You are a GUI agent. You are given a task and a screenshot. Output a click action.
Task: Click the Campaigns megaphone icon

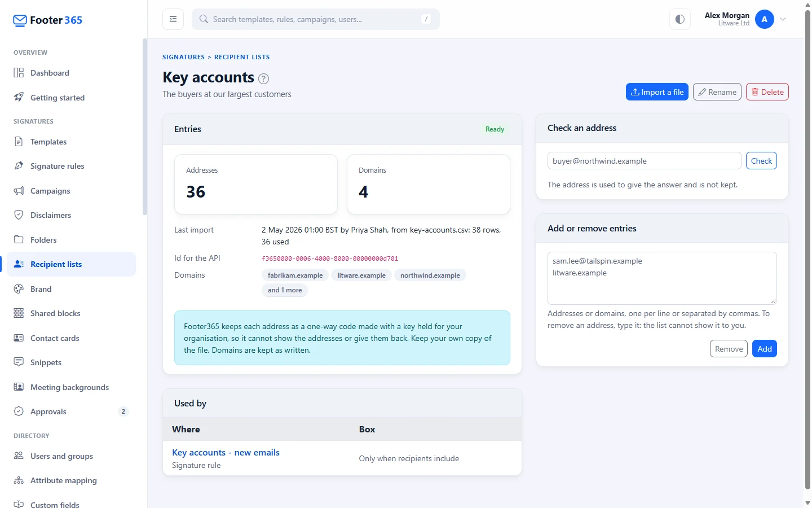click(x=19, y=190)
